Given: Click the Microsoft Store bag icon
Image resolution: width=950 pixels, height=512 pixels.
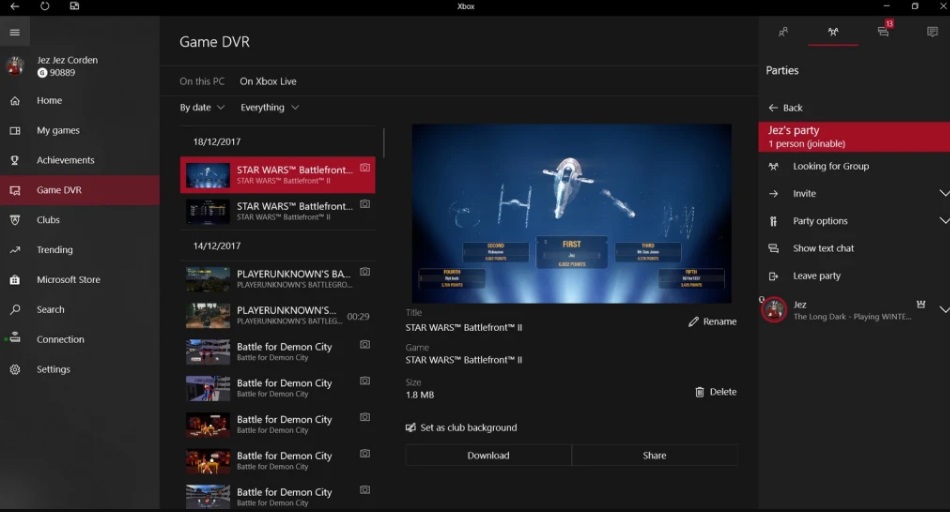Looking at the screenshot, I should tap(15, 280).
